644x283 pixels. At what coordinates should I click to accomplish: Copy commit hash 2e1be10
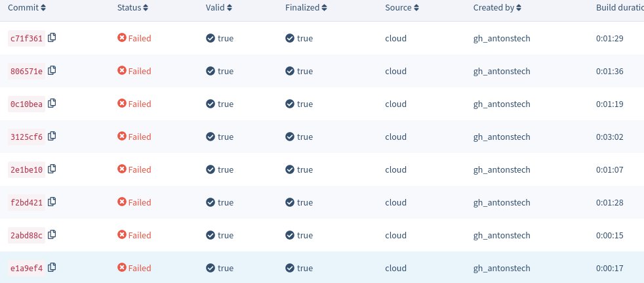click(x=52, y=169)
